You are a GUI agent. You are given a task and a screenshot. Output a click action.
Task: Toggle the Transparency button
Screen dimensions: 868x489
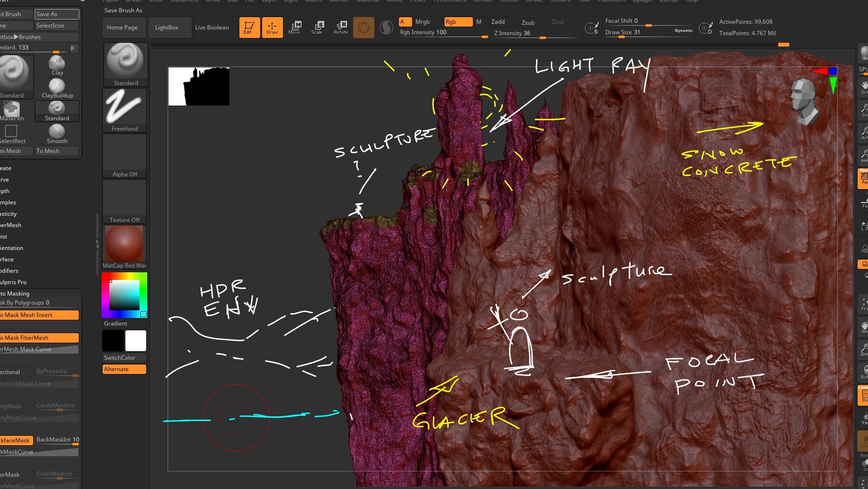(864, 418)
